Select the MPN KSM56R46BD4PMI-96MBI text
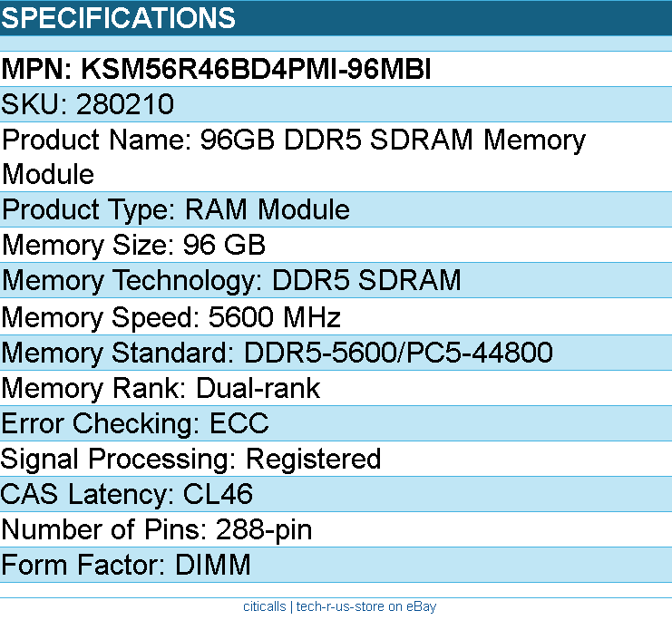The image size is (672, 620). (x=216, y=70)
